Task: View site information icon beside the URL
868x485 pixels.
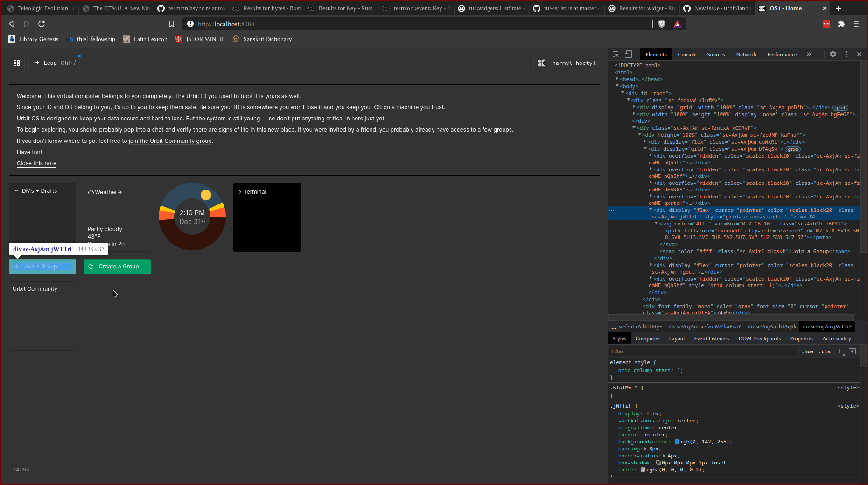Action: 190,24
